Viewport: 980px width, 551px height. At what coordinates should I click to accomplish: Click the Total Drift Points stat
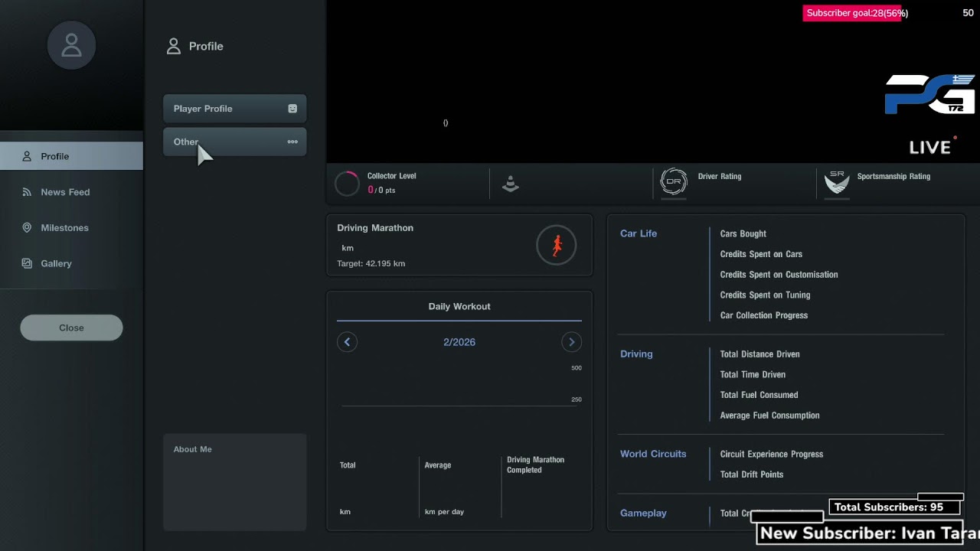click(752, 474)
